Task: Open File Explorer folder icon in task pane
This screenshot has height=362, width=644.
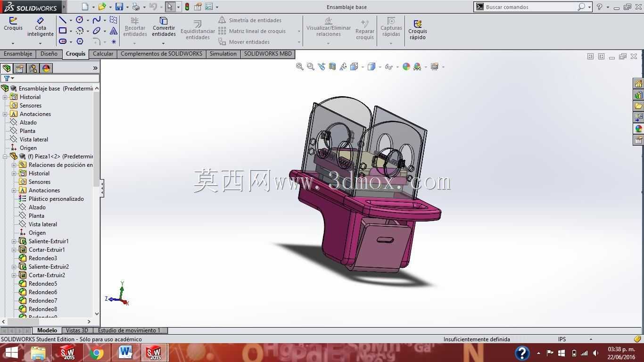Action: click(638, 106)
